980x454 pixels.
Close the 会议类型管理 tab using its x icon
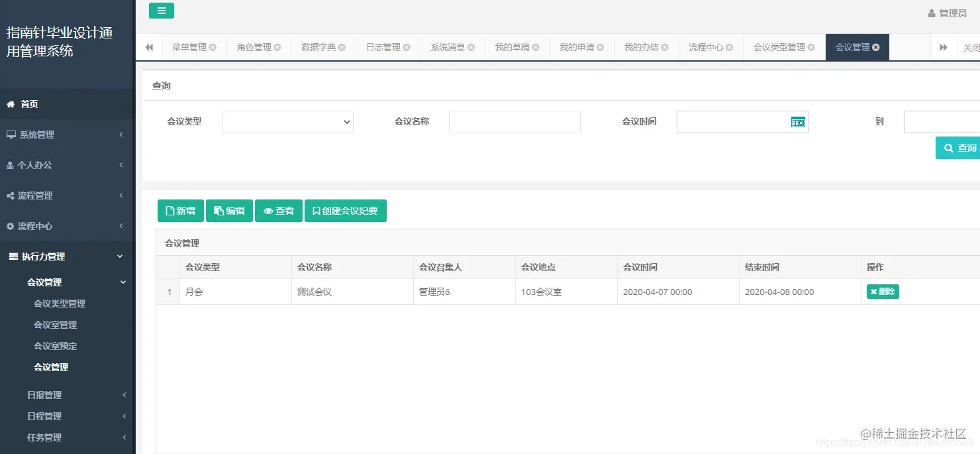click(x=811, y=48)
